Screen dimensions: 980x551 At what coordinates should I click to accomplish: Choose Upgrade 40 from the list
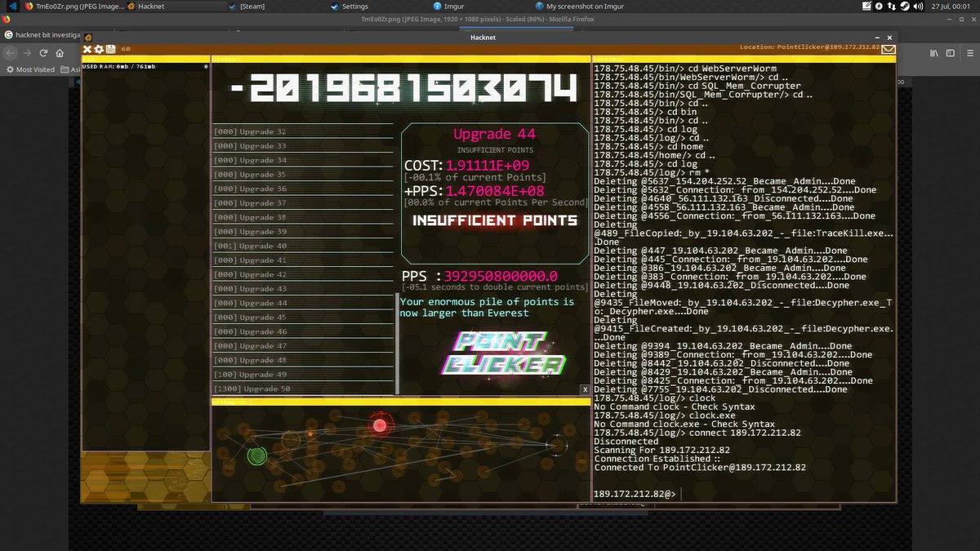point(302,247)
